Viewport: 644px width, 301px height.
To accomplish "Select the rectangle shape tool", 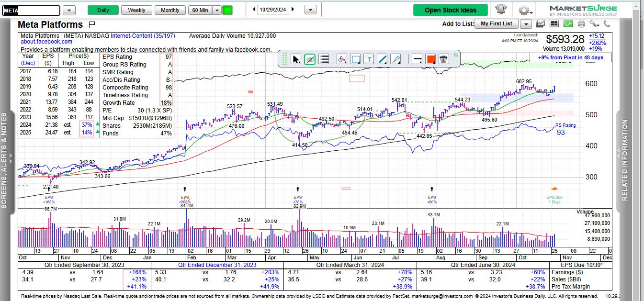I will tap(355, 59).
